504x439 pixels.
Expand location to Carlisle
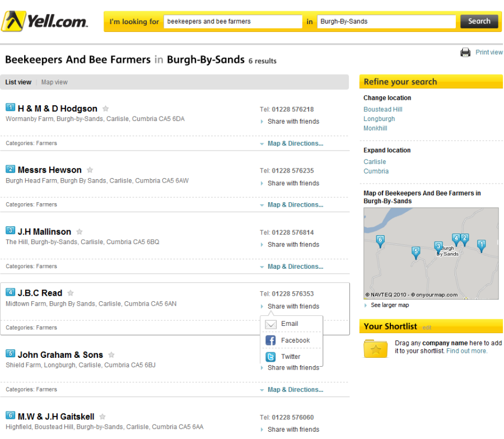pos(375,162)
